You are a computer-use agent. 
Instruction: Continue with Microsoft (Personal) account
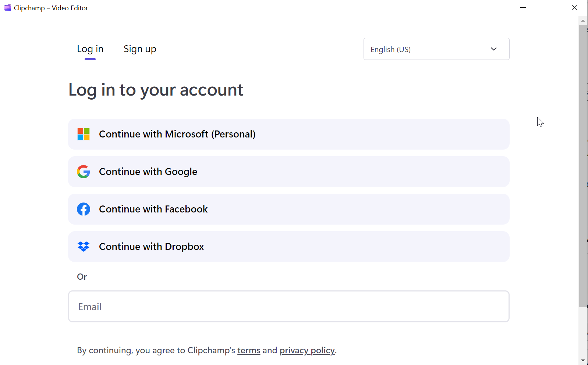pyautogui.click(x=288, y=134)
